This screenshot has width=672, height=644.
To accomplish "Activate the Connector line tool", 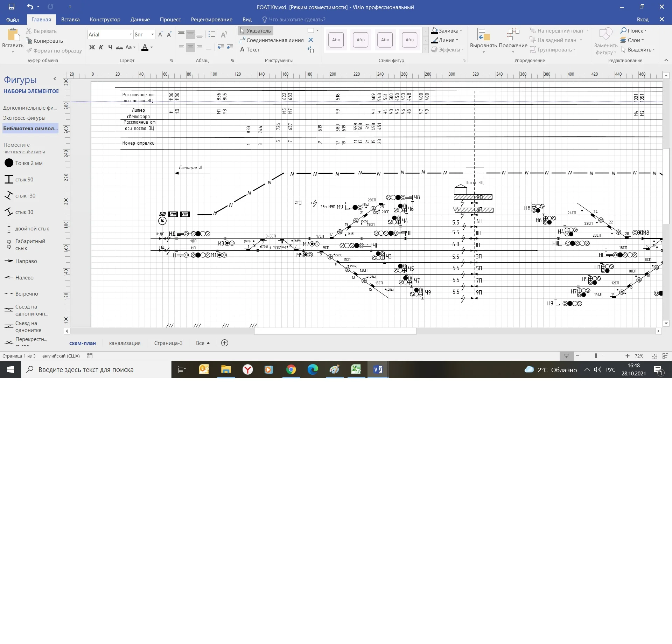I will pyautogui.click(x=271, y=40).
